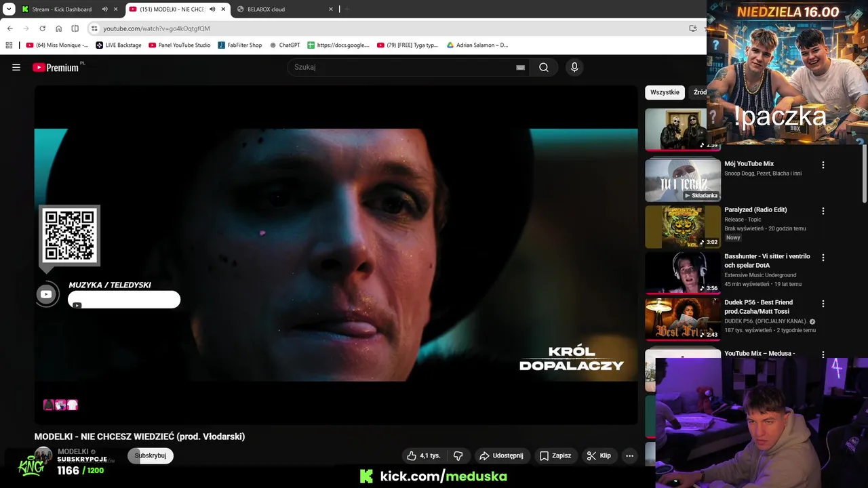Open options menu for Mój YouTube Mix
Screen dimensions: 868x488
[823, 165]
